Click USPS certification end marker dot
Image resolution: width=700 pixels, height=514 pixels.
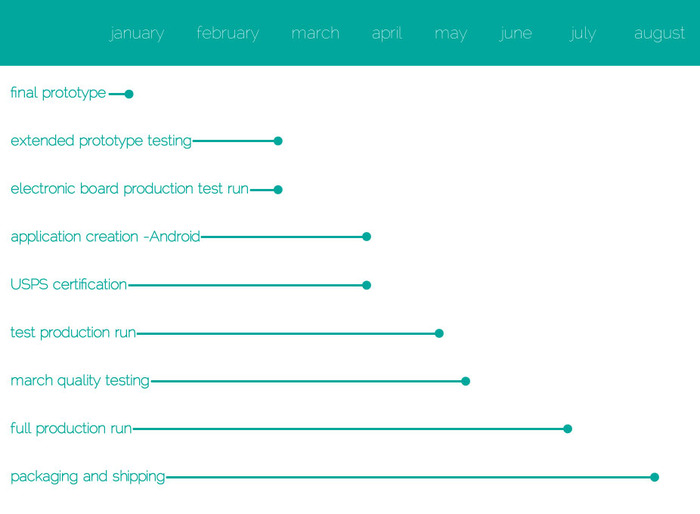tap(367, 285)
